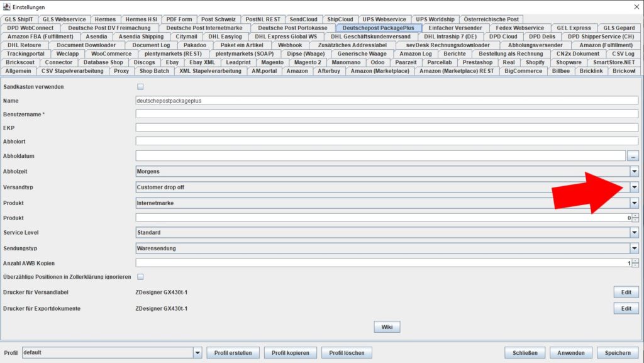Switch to the DHL Easylog tab
Viewport: 644px width, 363px height.
pos(225,36)
